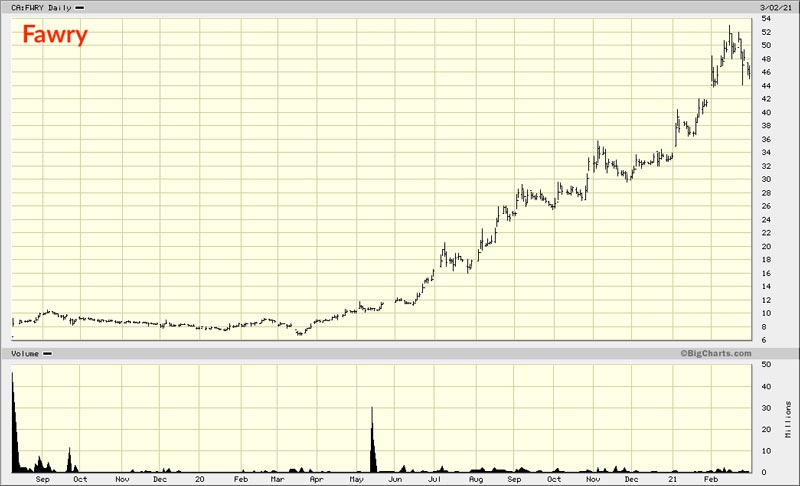Select the 3/02/21 date label
The image size is (800, 486).
776,8
